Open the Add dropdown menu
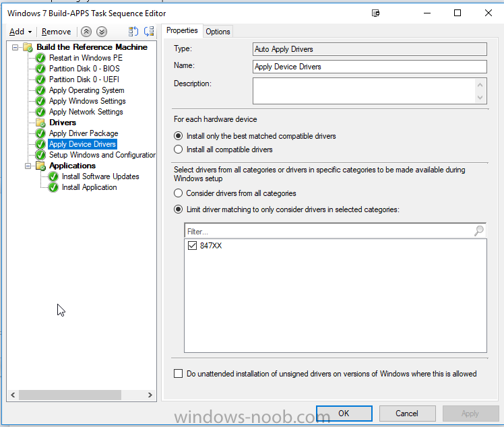The height and width of the screenshot is (427, 504). pos(21,32)
